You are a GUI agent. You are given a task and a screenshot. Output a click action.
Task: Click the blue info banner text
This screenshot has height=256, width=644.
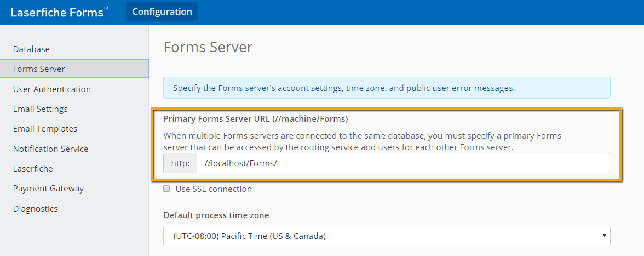(x=344, y=88)
